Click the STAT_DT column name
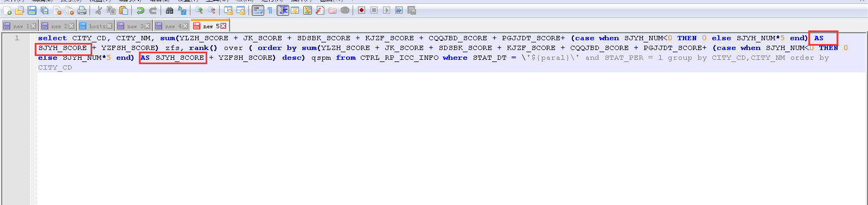Screen dimensions: 868x205 [x=489, y=58]
